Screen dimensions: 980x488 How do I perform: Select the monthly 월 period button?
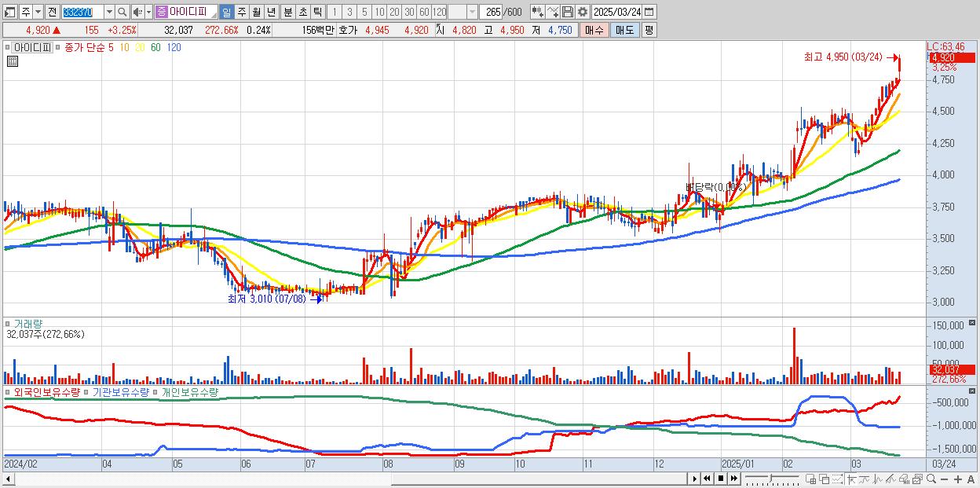[256, 12]
